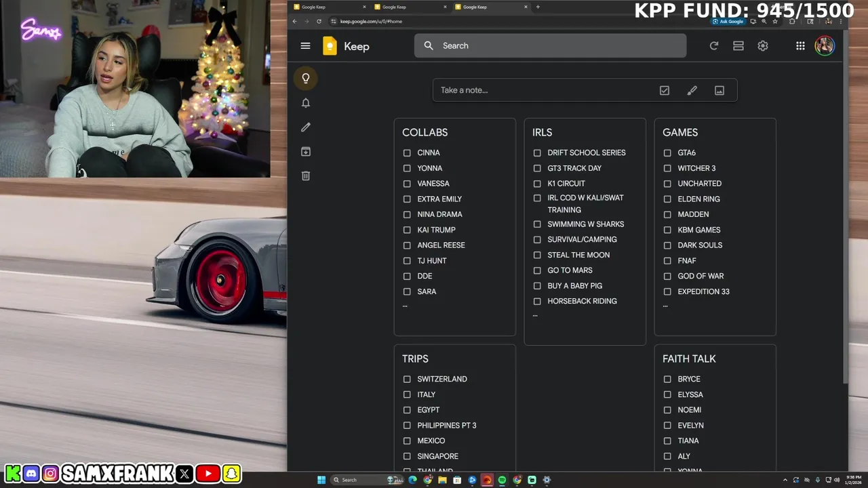This screenshot has width=868, height=488.
Task: Switch to list view layout icon
Action: (x=738, y=45)
